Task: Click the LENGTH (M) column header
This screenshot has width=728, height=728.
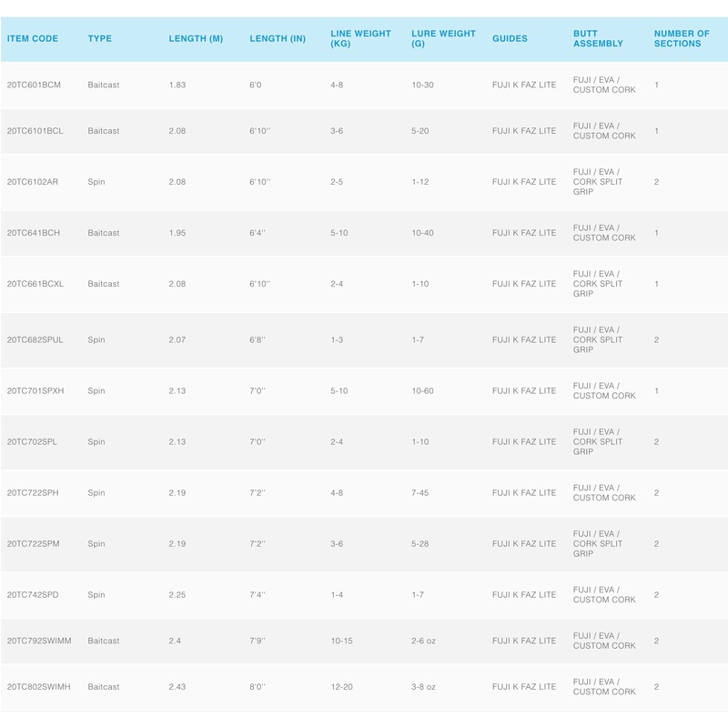Action: (x=196, y=39)
